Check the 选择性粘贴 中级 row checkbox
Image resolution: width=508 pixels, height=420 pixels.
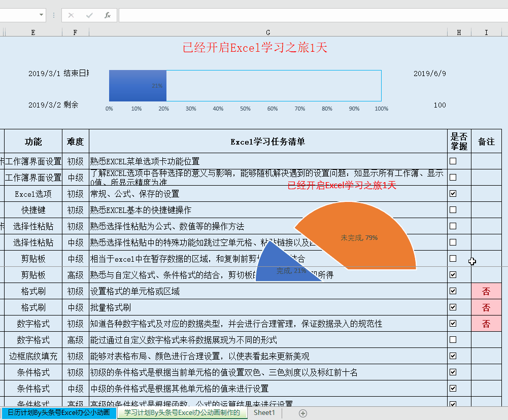[x=453, y=242]
